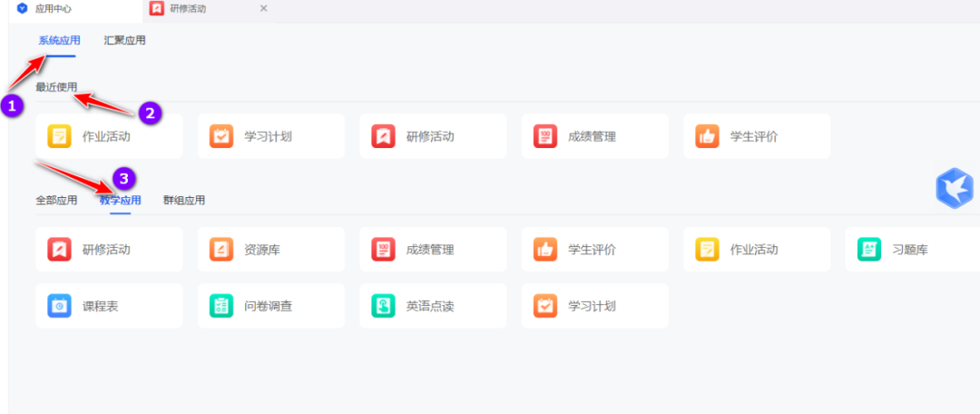Select the 群组应用 category tab
980x414 pixels.
point(183,201)
